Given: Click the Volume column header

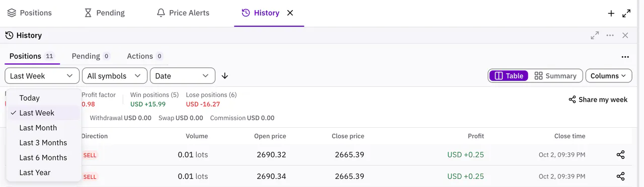Looking at the screenshot, I should pos(197,136).
